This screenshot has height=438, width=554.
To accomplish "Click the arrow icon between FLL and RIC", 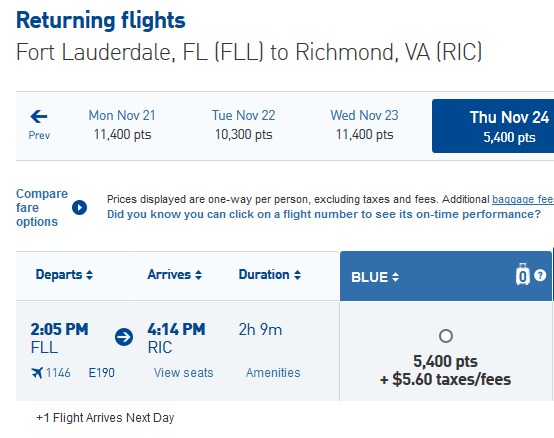I will pos(124,337).
